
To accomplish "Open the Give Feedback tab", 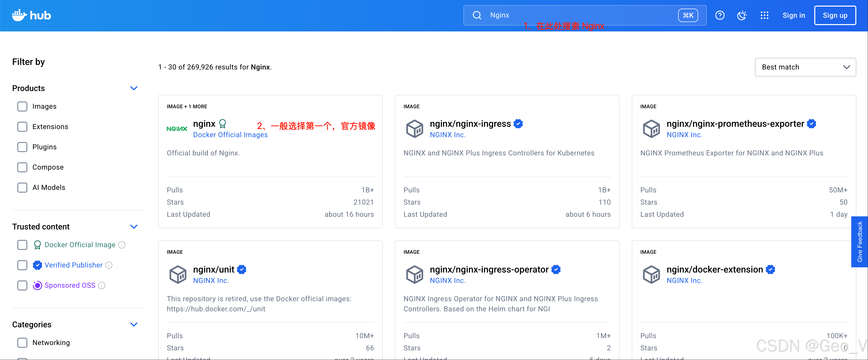I will 860,242.
